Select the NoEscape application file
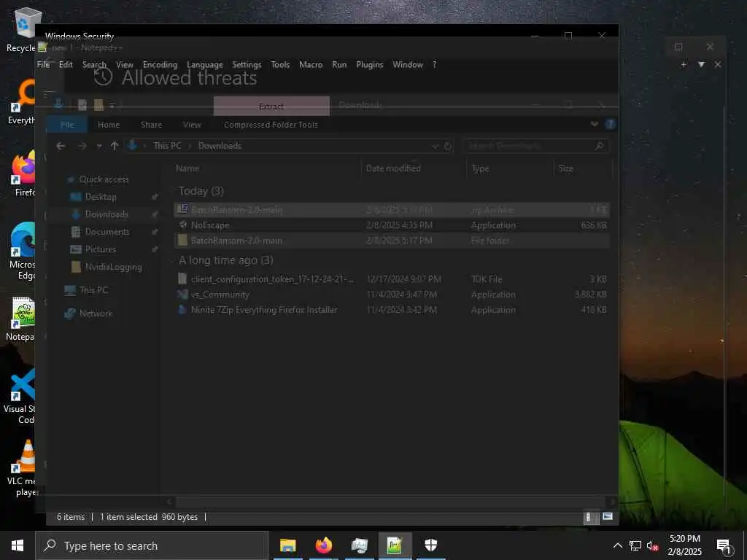The width and height of the screenshot is (747, 560). click(392, 225)
